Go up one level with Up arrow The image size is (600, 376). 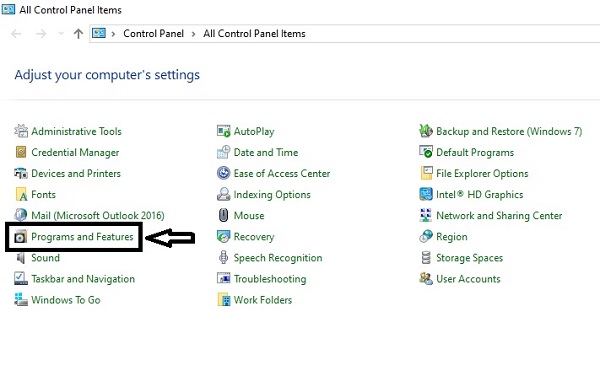click(78, 34)
